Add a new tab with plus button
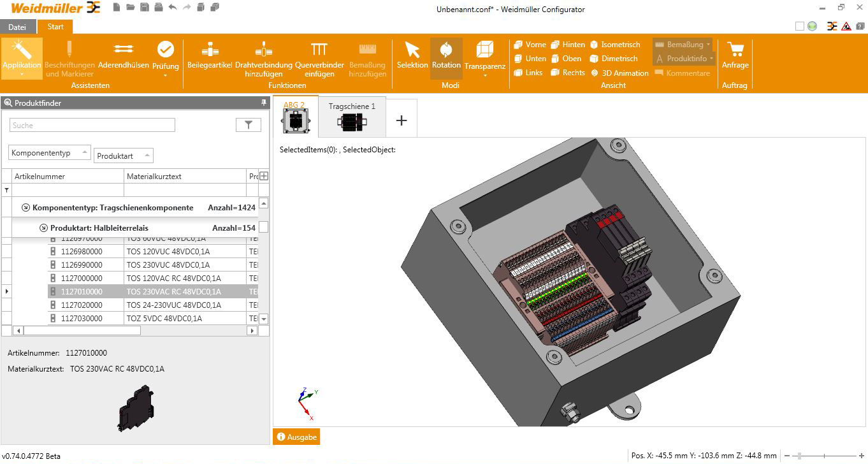The image size is (868, 464). click(401, 120)
